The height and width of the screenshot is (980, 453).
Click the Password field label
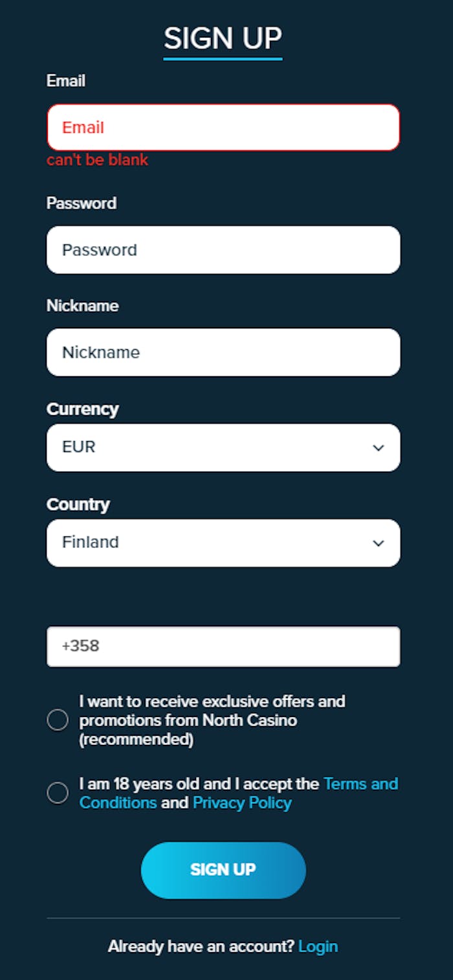point(82,203)
